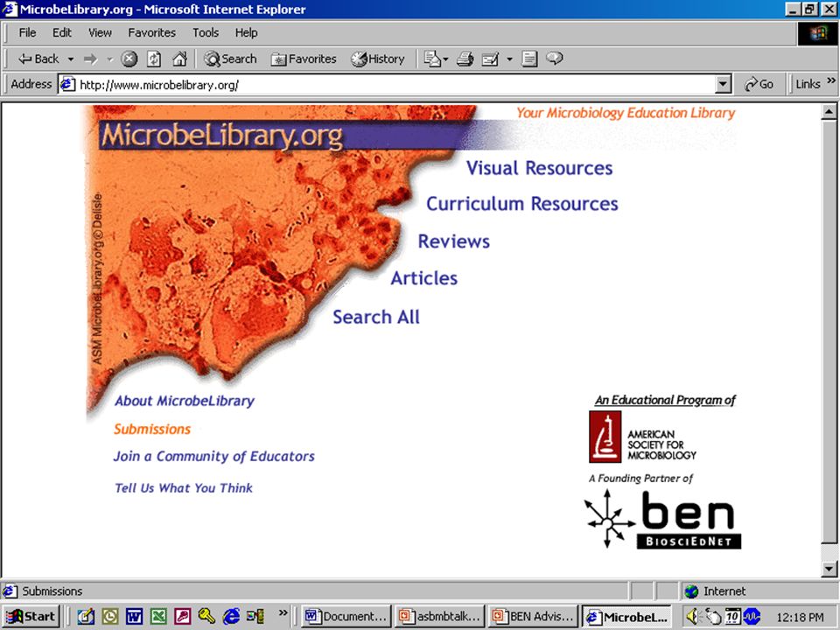This screenshot has height=630, width=840.
Task: Click the notepad icon in quick launch
Action: click(x=86, y=617)
